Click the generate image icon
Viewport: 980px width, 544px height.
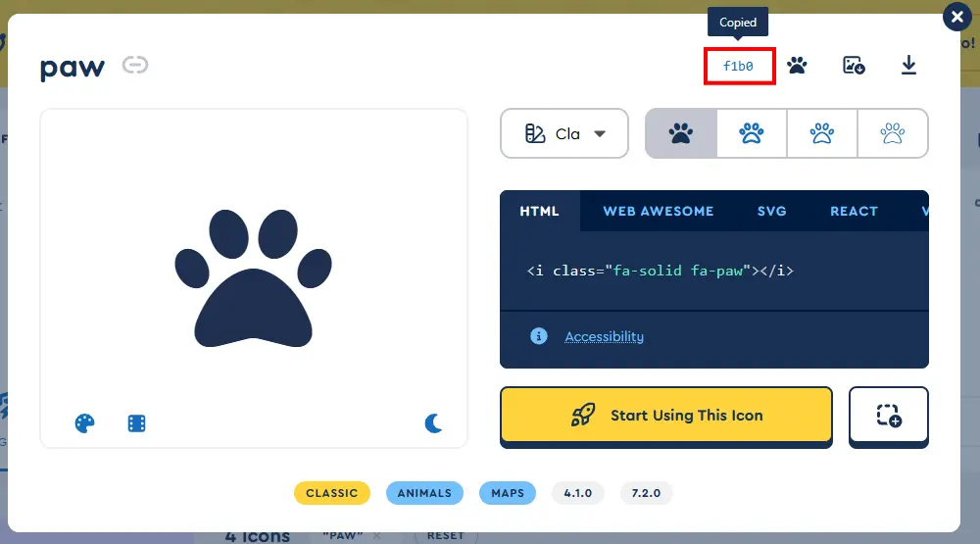(x=854, y=67)
